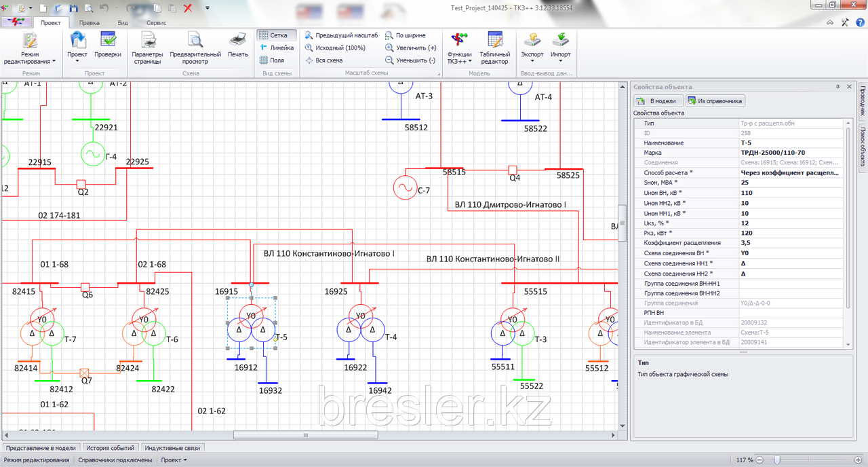Open the История событий tab

coord(111,448)
